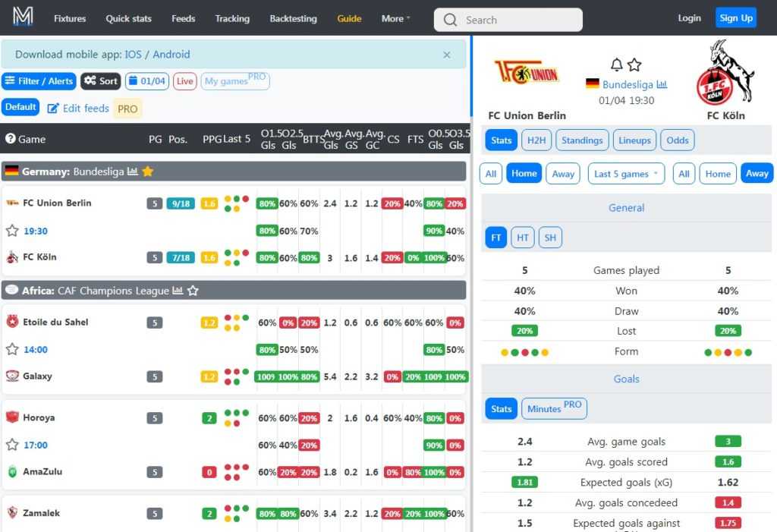777x532 pixels.
Task: Toggle the Live games filter
Action: (184, 81)
